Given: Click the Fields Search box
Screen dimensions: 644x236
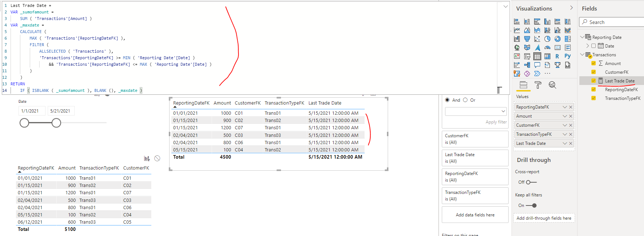Looking at the screenshot, I should tap(612, 22).
